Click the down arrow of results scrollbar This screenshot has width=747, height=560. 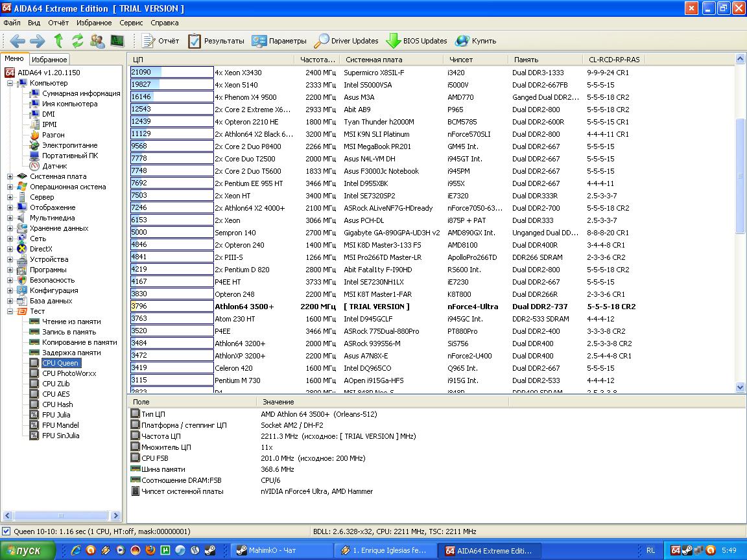[741, 387]
